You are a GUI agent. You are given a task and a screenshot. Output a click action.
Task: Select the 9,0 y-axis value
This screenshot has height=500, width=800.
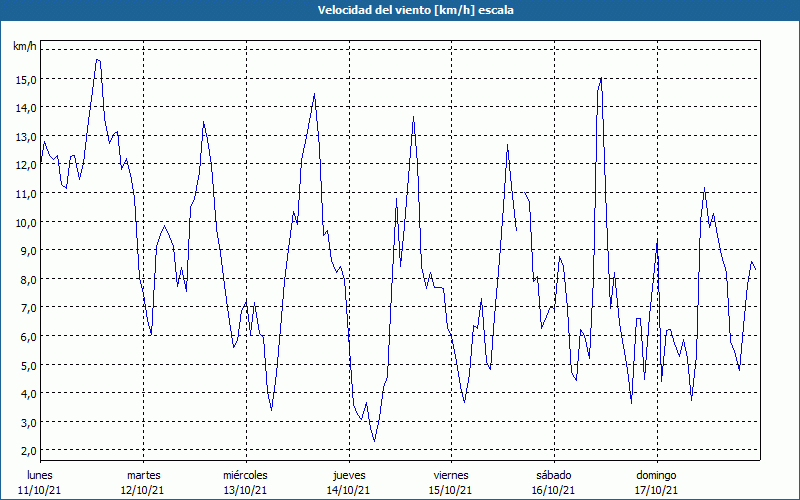(x=29, y=251)
